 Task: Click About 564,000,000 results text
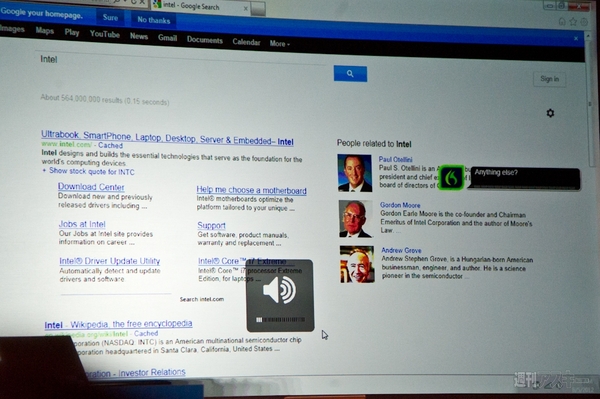point(105,99)
